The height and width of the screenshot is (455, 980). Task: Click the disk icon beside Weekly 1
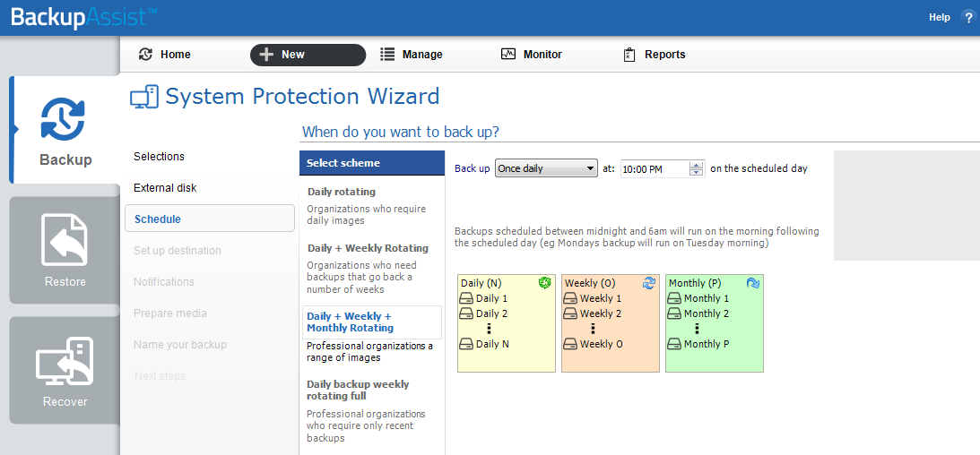coord(570,298)
